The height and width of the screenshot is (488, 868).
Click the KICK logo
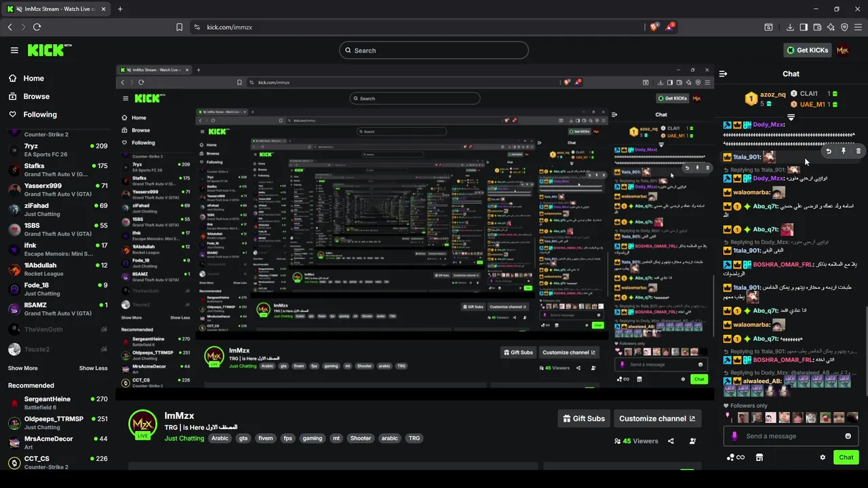coord(49,50)
